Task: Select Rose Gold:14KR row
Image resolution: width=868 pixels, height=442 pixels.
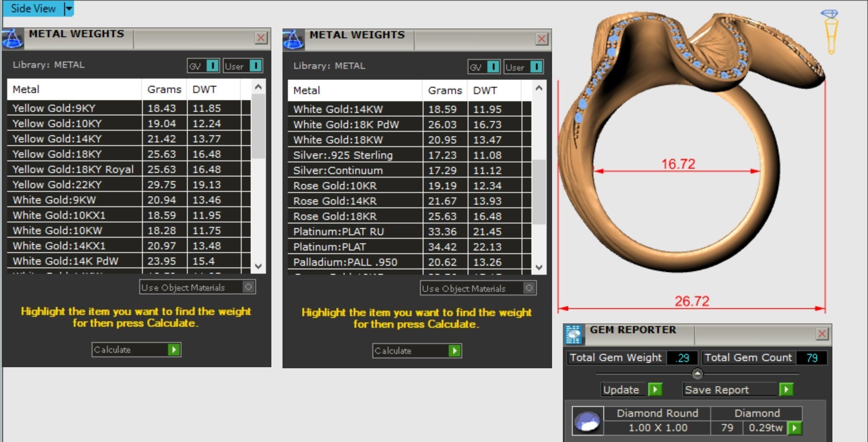Action: tap(409, 201)
